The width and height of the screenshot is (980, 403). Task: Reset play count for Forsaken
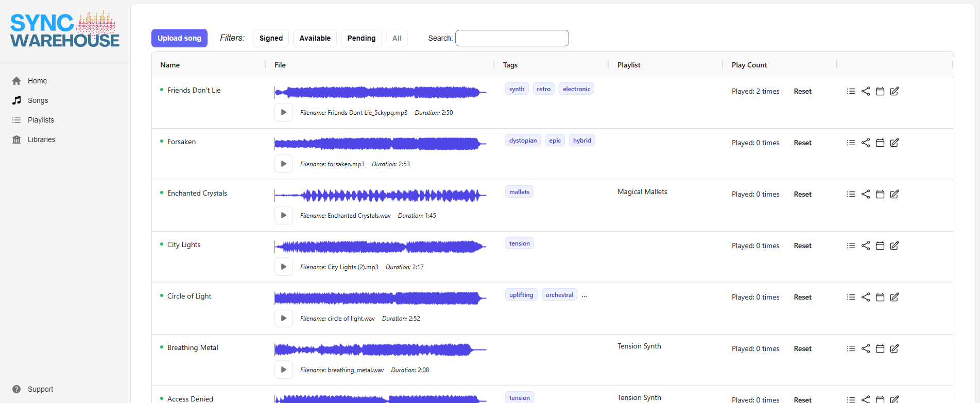click(x=802, y=143)
